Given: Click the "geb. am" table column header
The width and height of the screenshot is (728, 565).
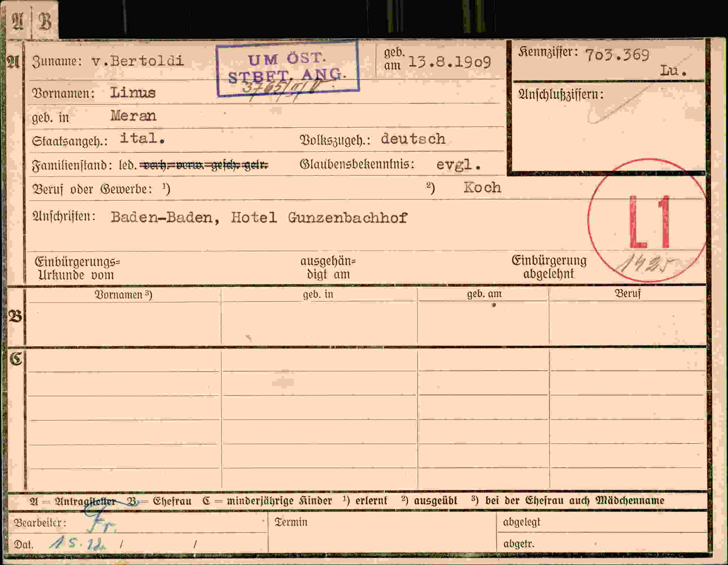Looking at the screenshot, I should click(x=484, y=294).
